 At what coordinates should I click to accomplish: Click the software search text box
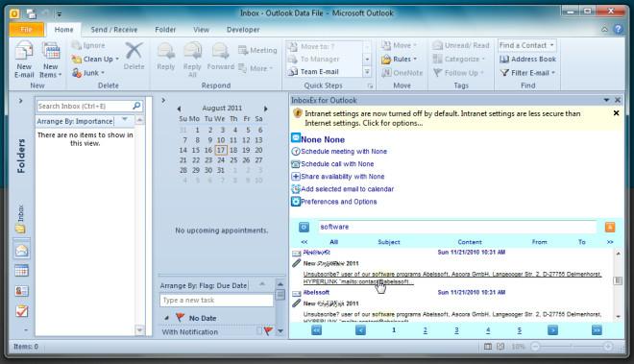tap(457, 227)
